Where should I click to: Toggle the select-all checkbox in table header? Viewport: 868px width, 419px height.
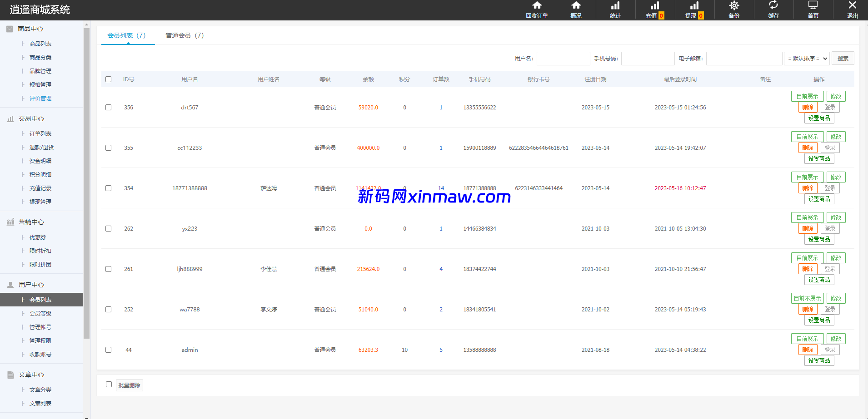(108, 79)
